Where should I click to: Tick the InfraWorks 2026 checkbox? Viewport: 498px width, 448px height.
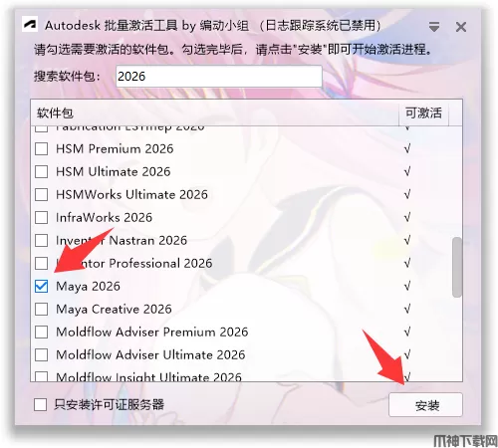pos(41,218)
